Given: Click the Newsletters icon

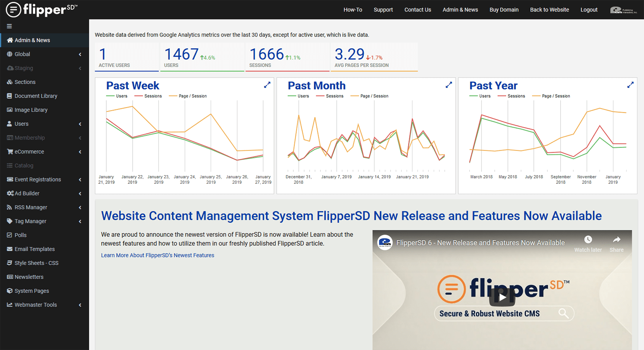Looking at the screenshot, I should pos(10,277).
